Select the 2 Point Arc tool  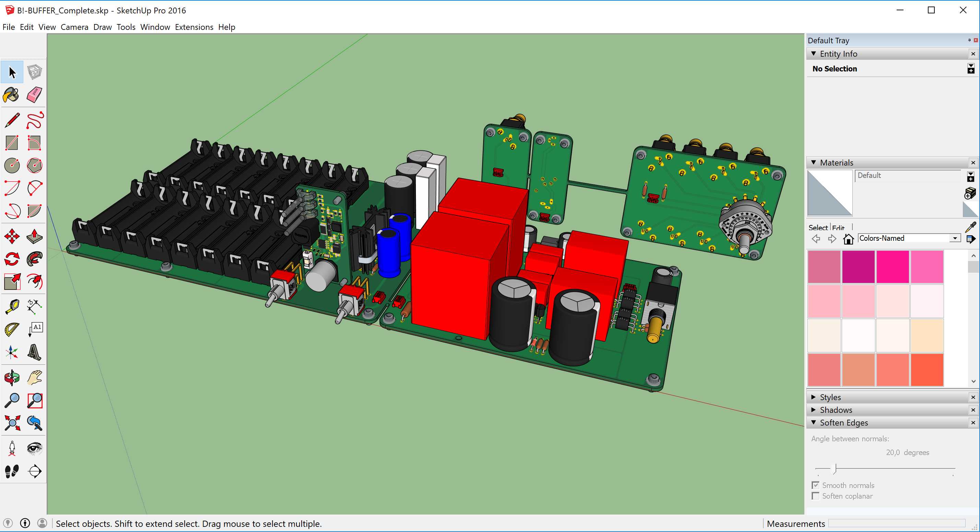pos(35,188)
